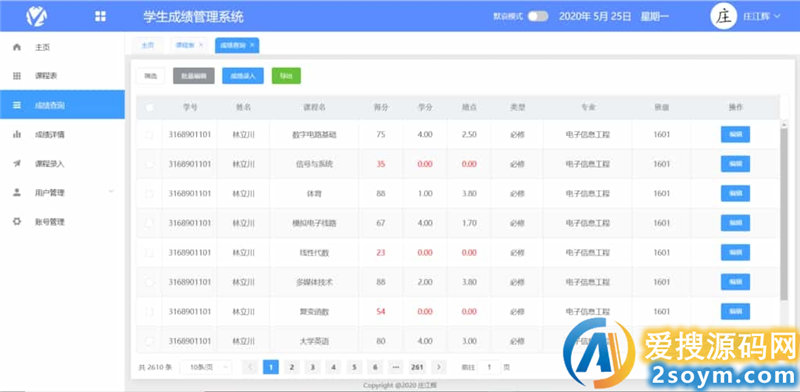This screenshot has height=392, width=800.
Task: Switch to the 课程表 tab
Action: [x=185, y=45]
